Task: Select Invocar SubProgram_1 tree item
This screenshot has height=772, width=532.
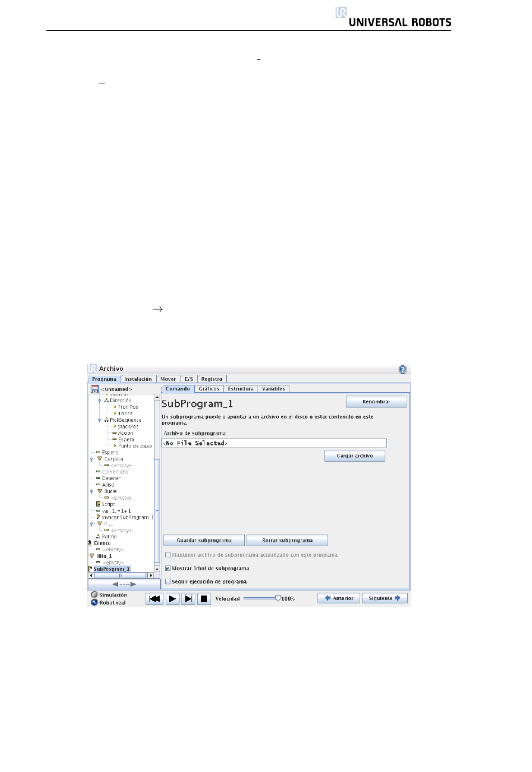Action: click(x=127, y=517)
